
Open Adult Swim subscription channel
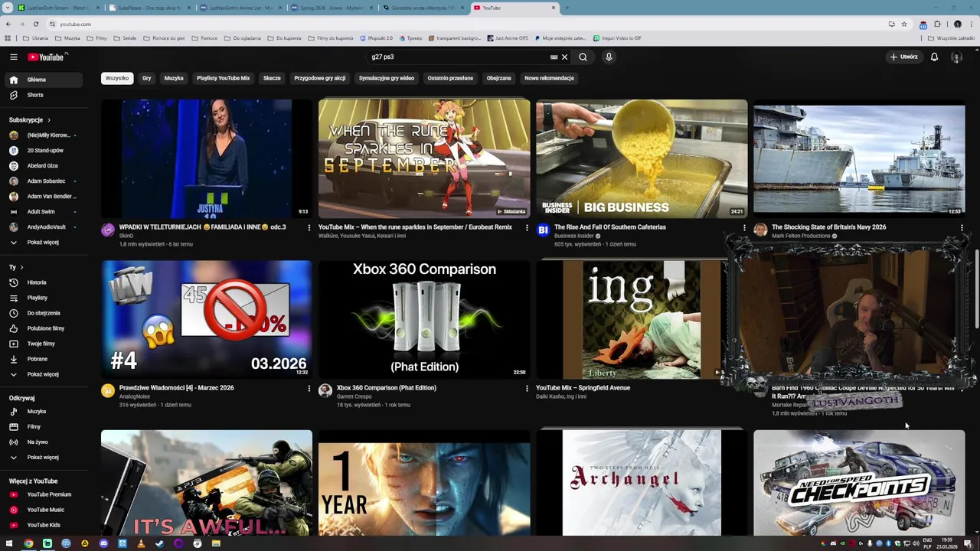[43, 211]
